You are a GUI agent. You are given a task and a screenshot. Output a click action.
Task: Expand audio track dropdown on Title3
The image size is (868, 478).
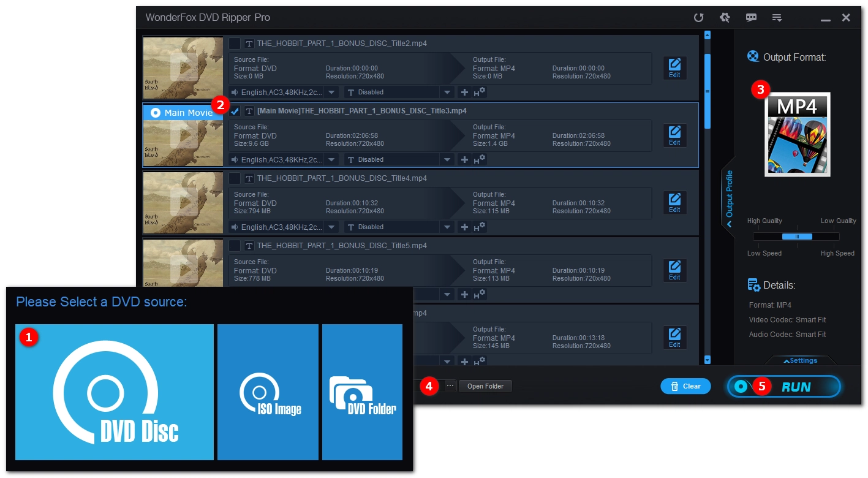pos(331,159)
